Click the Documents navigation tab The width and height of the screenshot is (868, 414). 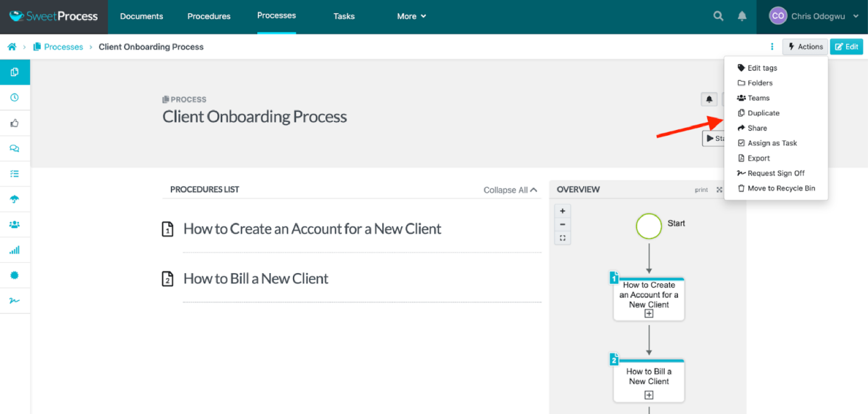141,16
